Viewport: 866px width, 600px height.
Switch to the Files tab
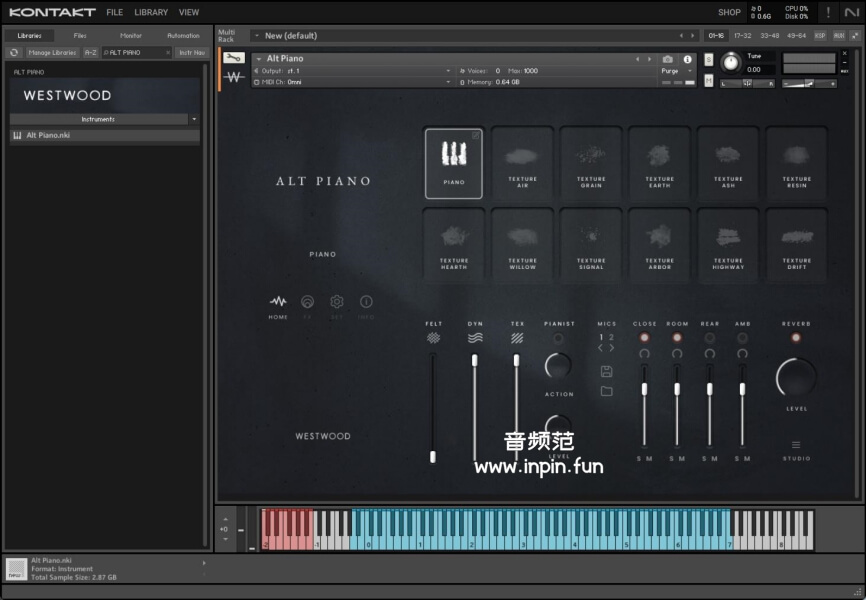pos(80,36)
